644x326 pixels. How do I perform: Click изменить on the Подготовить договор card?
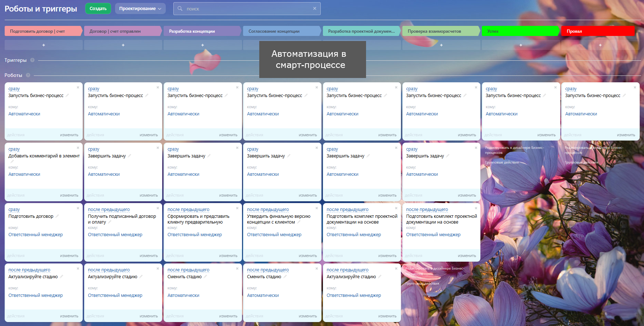pyautogui.click(x=69, y=256)
